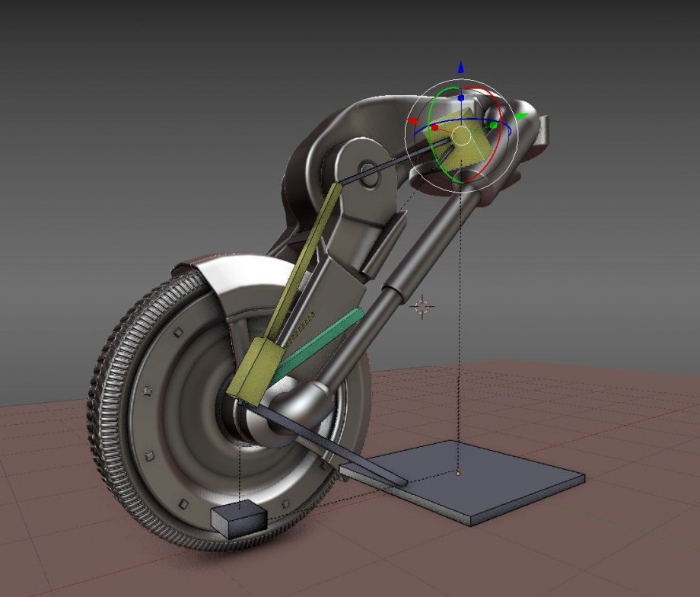Click the red square translate handle on the gizmo

point(434,127)
